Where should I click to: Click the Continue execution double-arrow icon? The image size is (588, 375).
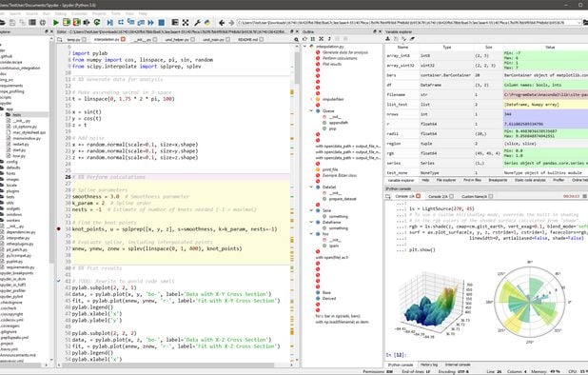(150, 23)
